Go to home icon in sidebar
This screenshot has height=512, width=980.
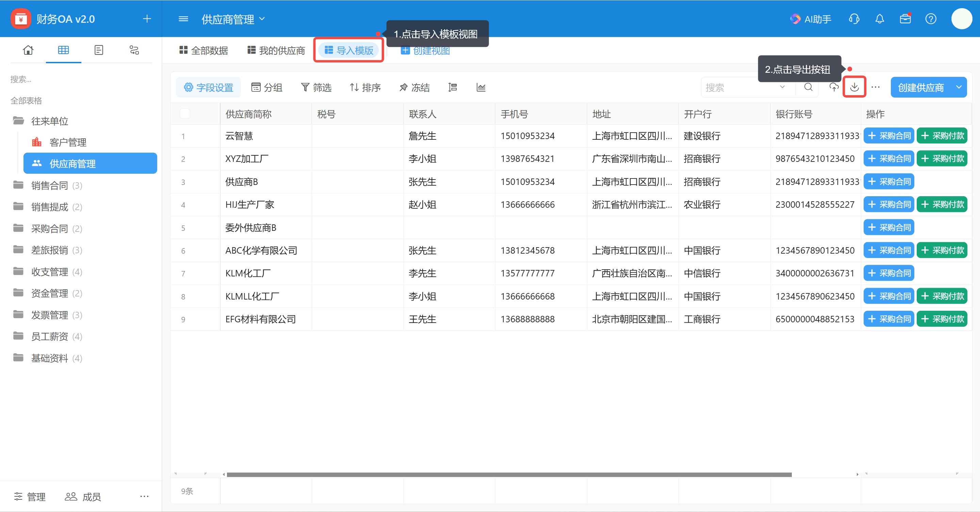coord(28,50)
